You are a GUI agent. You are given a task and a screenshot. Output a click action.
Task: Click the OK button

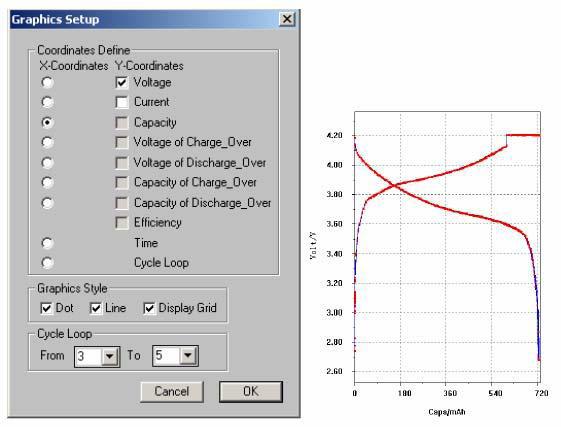[251, 392]
